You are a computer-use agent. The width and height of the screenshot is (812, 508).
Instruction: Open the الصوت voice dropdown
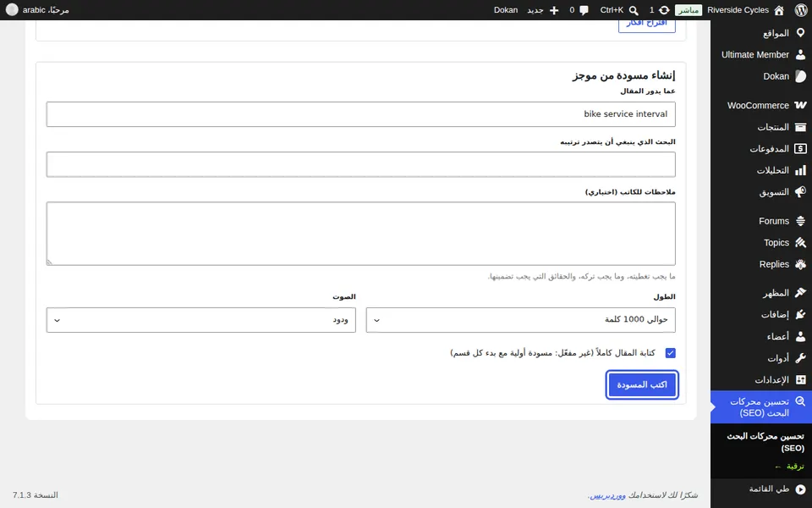[201, 320]
